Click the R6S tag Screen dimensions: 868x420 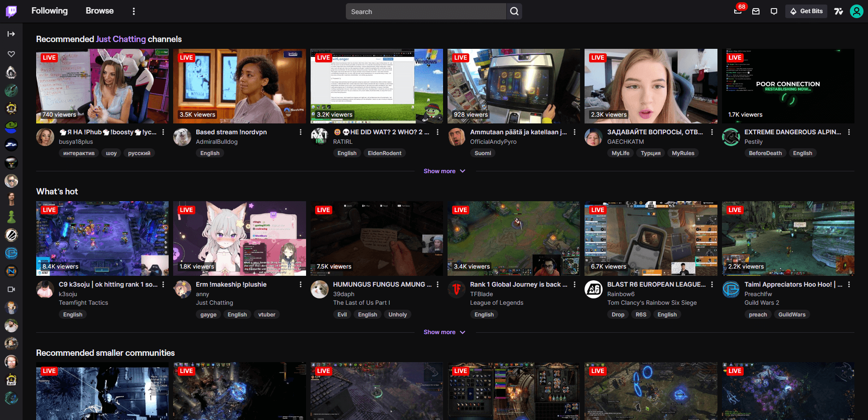coord(641,315)
